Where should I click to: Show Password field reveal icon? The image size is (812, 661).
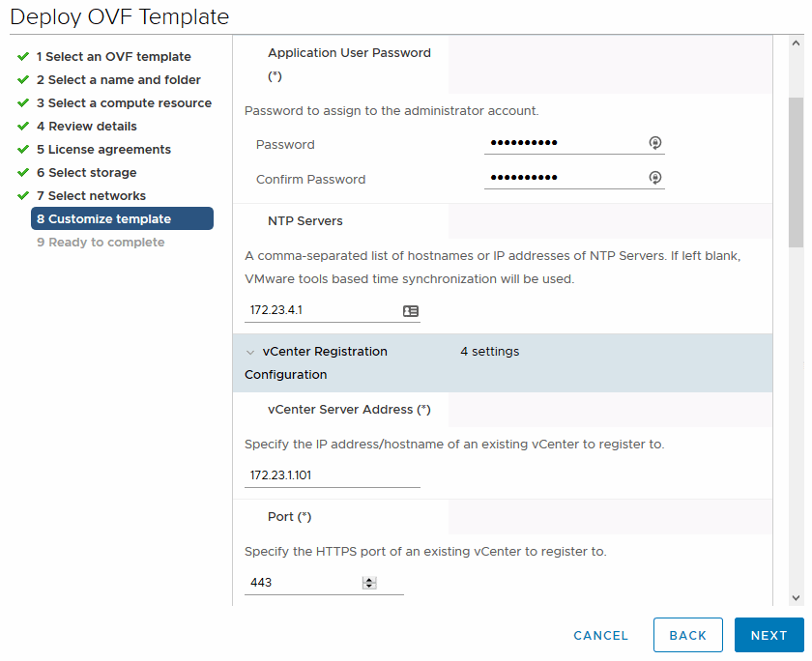coord(654,143)
